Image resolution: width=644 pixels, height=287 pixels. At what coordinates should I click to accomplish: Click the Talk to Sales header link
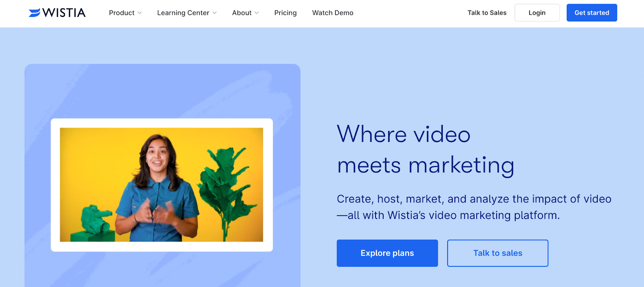[487, 13]
